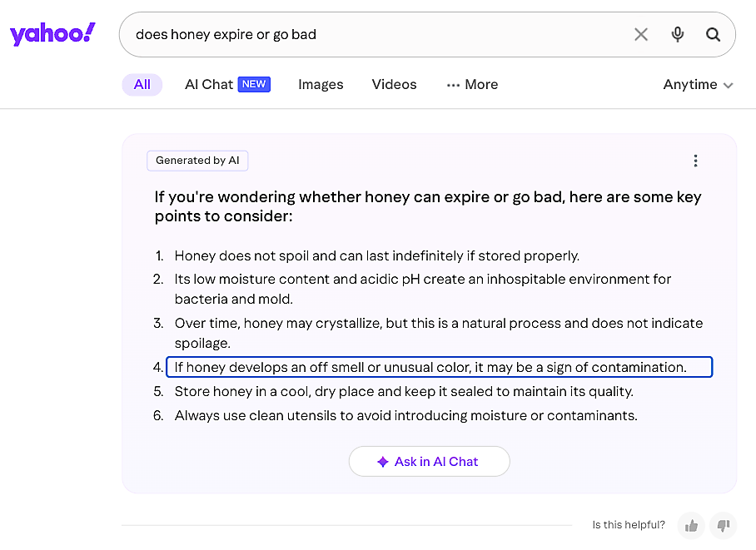Open the Anytime time filter dropdown

point(698,85)
